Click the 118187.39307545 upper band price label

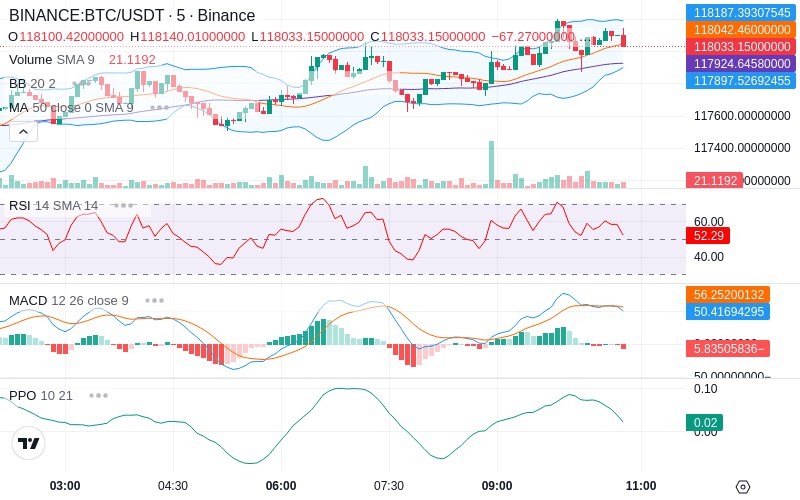[741, 12]
